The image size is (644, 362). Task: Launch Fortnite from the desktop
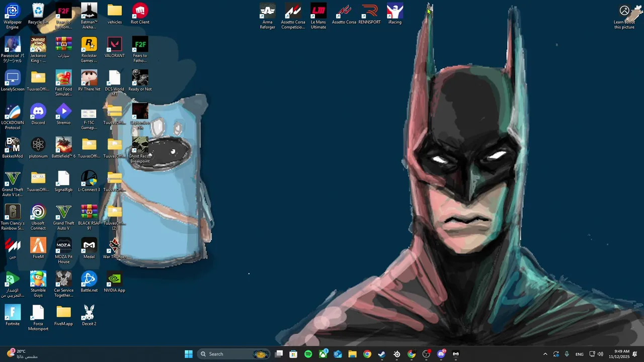[x=13, y=316]
